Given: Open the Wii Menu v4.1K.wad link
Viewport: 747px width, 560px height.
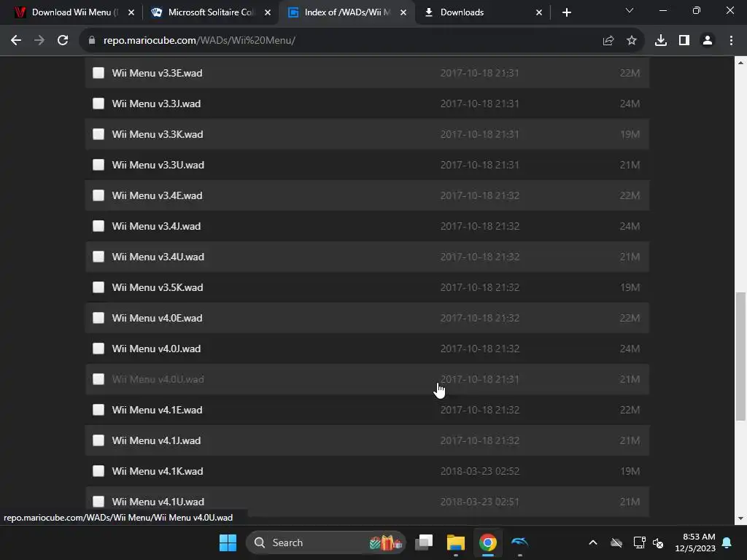Looking at the screenshot, I should 158,471.
